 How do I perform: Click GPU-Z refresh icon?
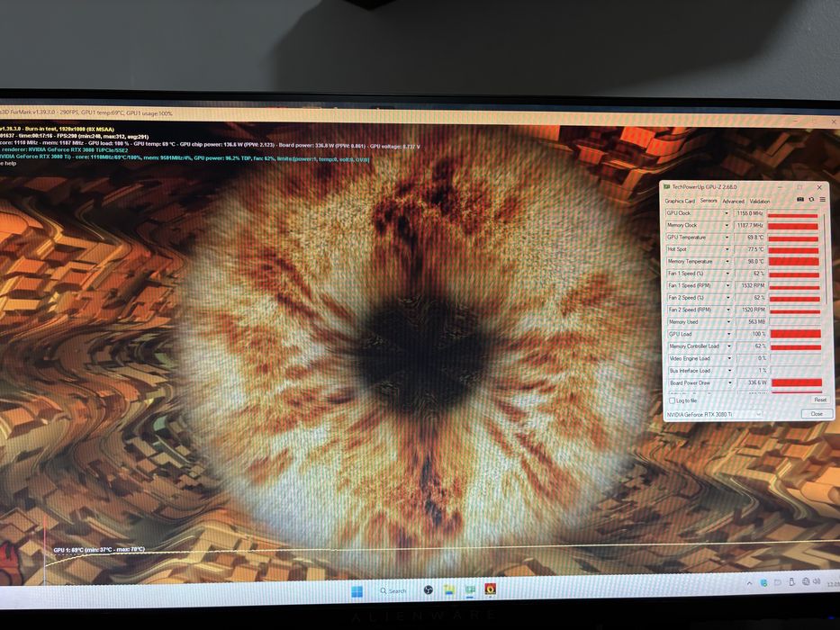811,200
